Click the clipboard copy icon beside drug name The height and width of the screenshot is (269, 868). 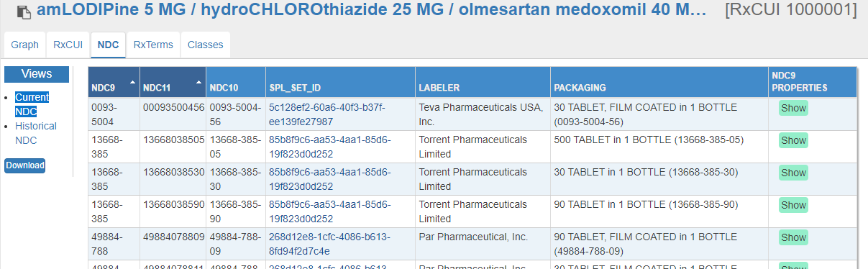24,12
